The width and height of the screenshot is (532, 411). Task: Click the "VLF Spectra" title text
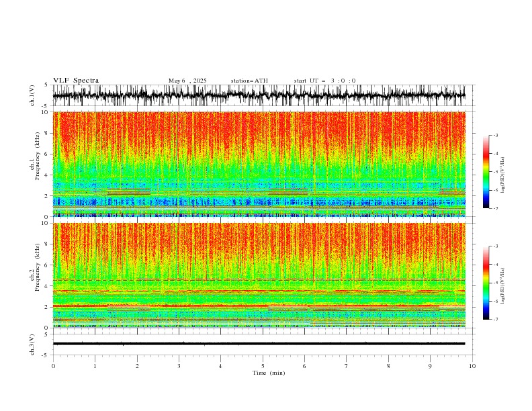(76, 81)
